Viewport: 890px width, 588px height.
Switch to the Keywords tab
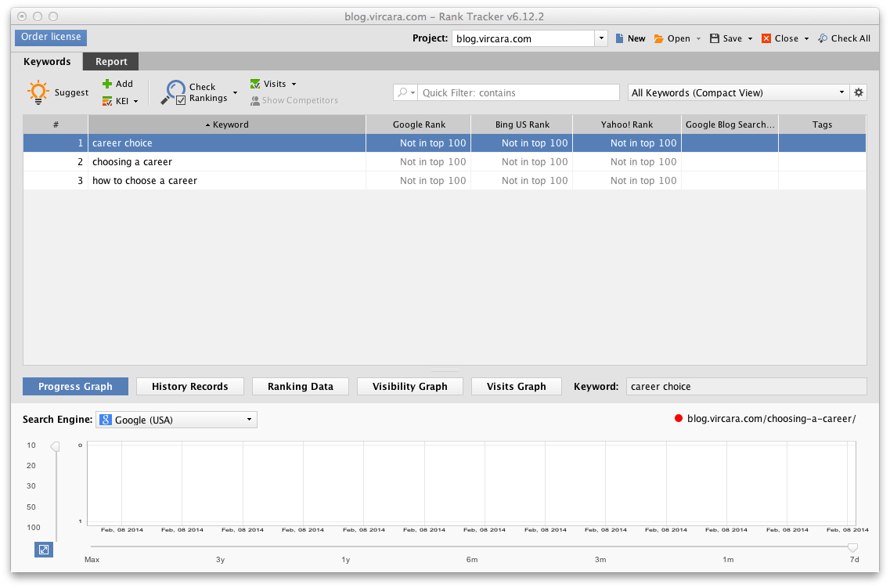[x=47, y=61]
